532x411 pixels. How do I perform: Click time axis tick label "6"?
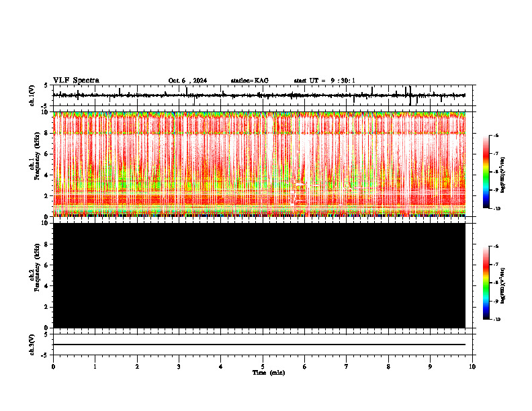click(x=305, y=367)
